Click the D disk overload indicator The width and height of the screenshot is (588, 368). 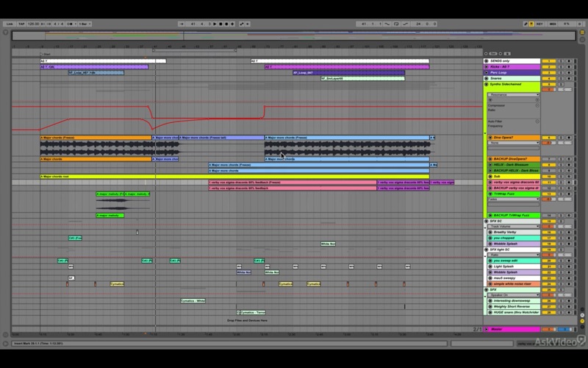click(x=579, y=24)
